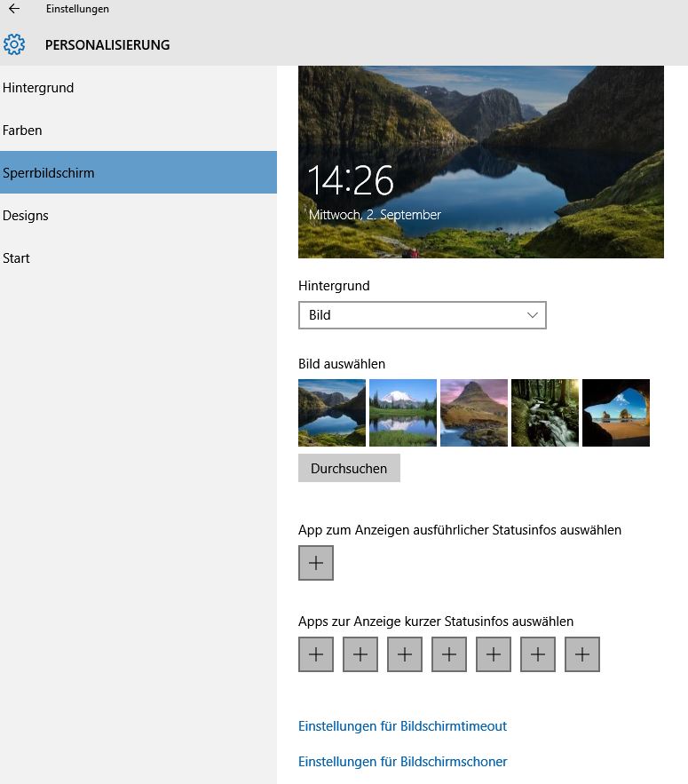Viewport: 688px width, 784px height.
Task: Add first quick status app slot
Action: 316,654
